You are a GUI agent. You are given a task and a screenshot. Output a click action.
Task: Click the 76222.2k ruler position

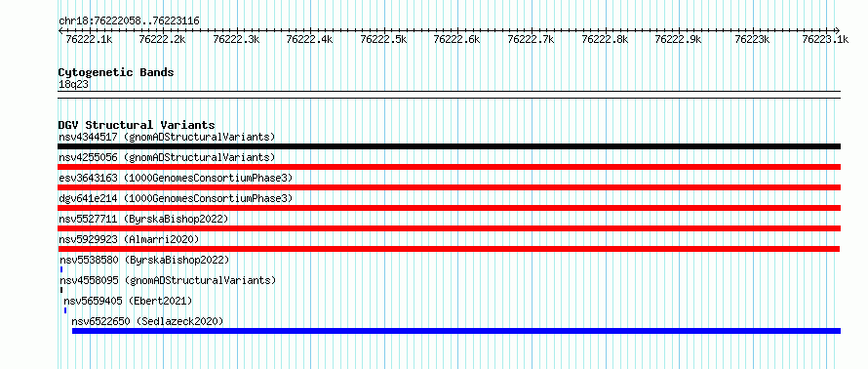coord(162,39)
